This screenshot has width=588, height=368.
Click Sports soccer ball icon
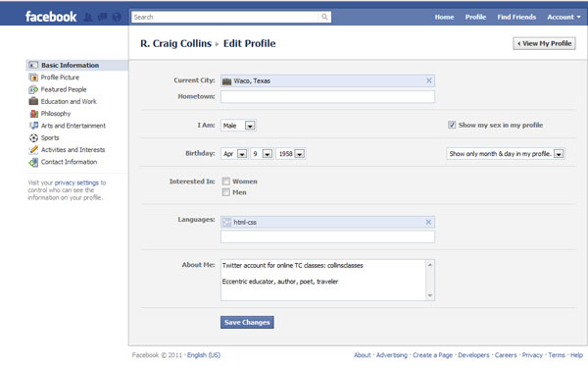point(33,137)
